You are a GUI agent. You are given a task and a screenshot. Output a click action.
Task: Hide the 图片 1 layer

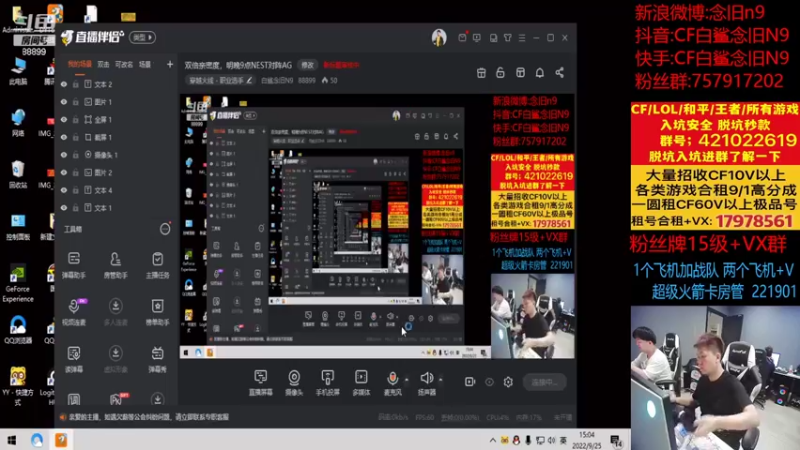[x=64, y=102]
